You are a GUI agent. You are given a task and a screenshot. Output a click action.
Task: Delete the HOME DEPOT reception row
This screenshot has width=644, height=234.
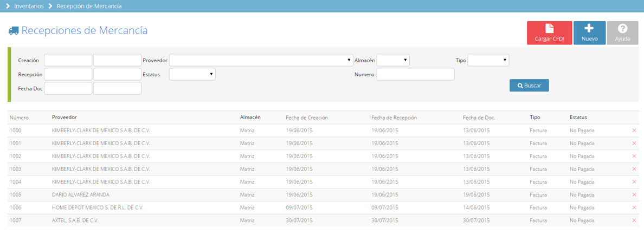[x=634, y=207]
